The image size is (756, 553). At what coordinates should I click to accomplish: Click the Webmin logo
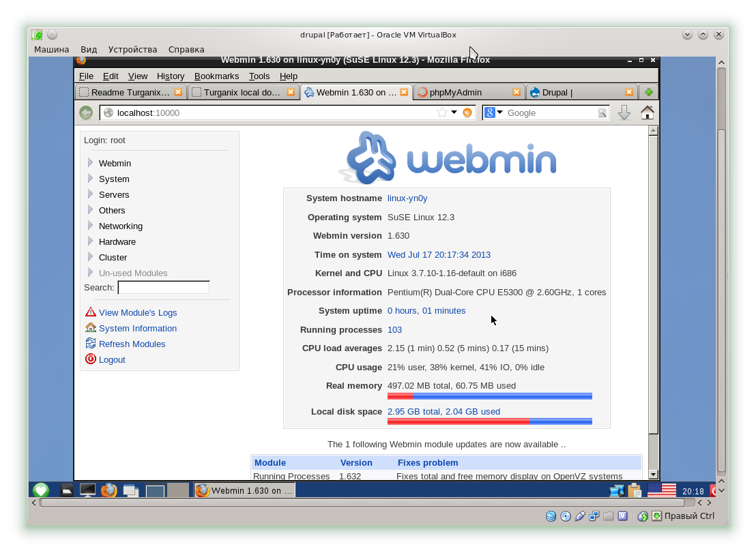point(447,158)
